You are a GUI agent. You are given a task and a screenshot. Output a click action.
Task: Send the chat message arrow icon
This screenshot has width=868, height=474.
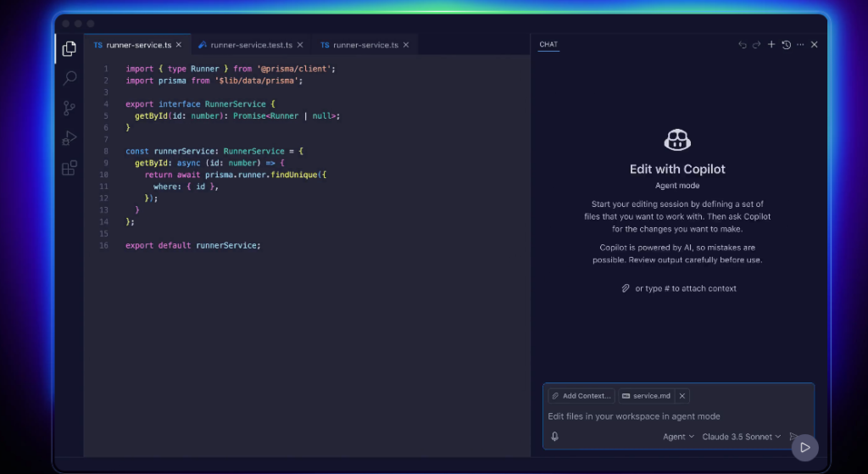pos(793,437)
